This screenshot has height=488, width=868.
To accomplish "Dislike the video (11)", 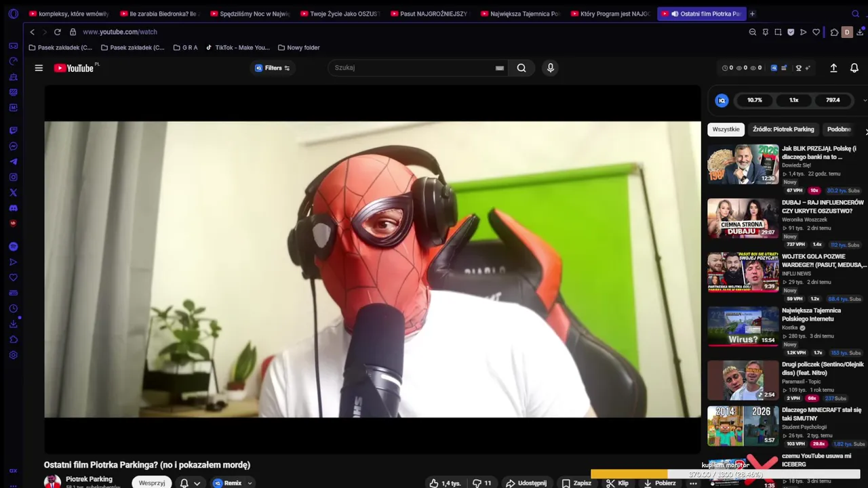I will pos(481,483).
